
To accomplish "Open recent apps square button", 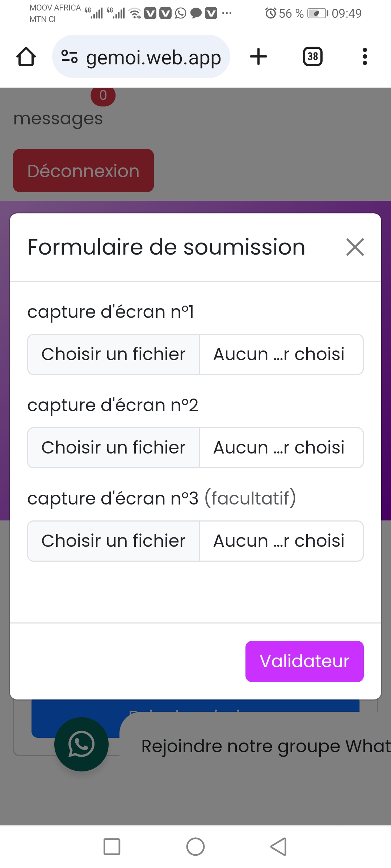I will tap(112, 847).
